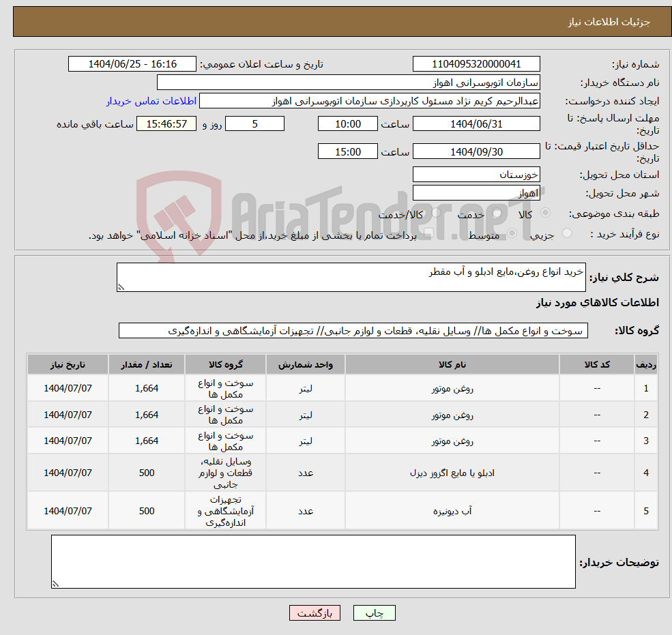Select متوسط purchase process type
The width and height of the screenshot is (672, 635).
[x=512, y=233]
